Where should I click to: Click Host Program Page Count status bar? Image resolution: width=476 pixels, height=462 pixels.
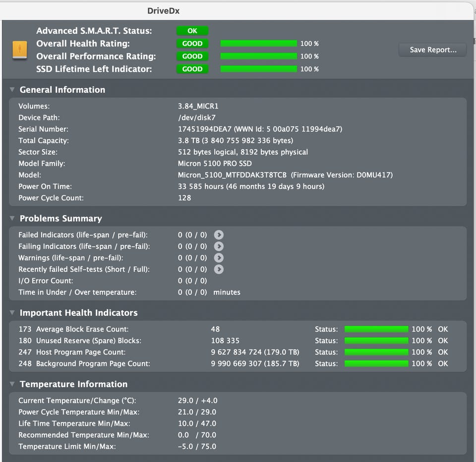(376, 352)
